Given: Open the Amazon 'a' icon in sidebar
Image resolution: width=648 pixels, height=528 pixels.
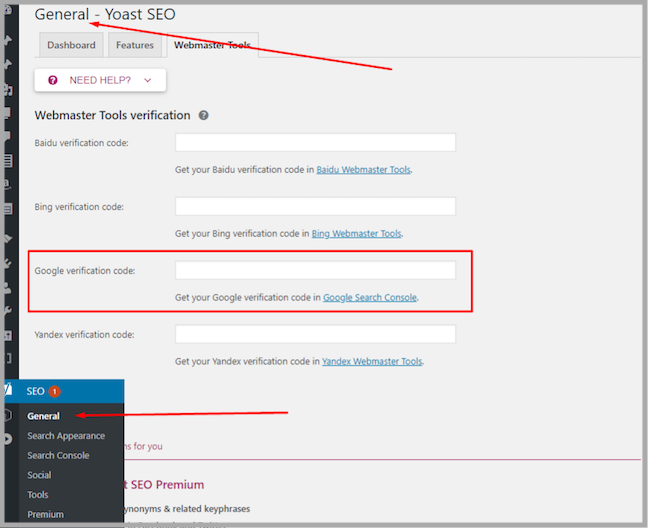Looking at the screenshot, I should click(8, 183).
